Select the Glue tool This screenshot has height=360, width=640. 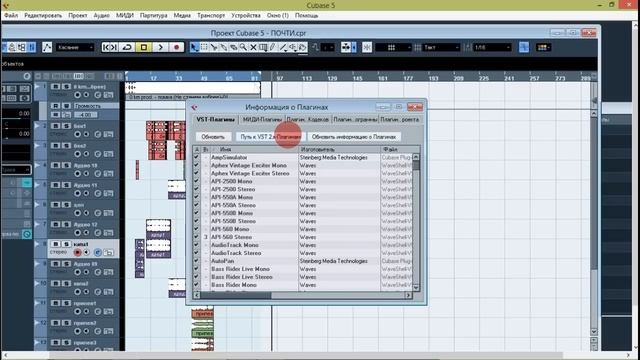click(224, 47)
